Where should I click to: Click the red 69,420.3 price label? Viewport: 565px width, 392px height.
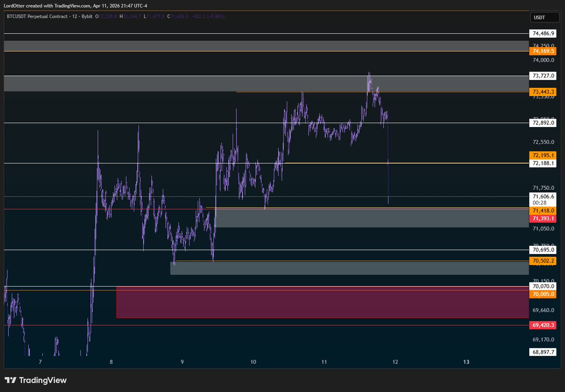(543, 325)
